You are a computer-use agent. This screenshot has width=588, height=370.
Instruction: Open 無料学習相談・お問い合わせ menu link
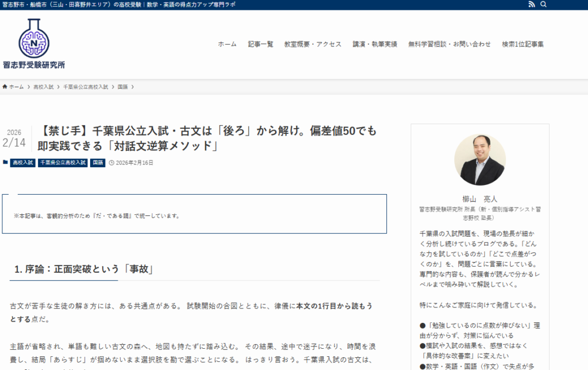click(449, 44)
